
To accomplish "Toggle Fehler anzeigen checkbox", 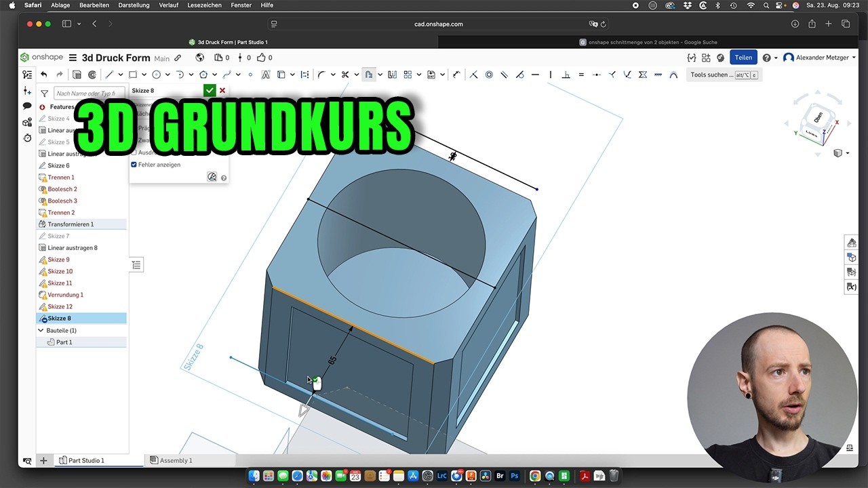I will [134, 165].
